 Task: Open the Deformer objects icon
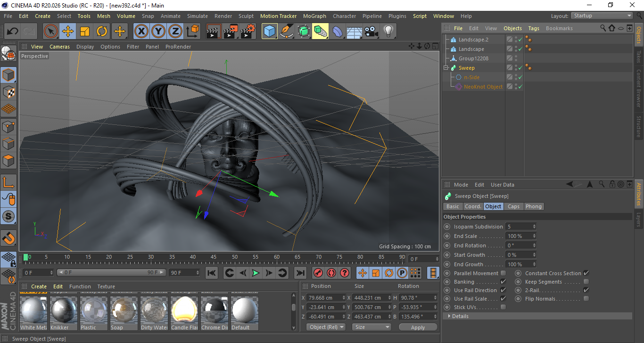338,32
